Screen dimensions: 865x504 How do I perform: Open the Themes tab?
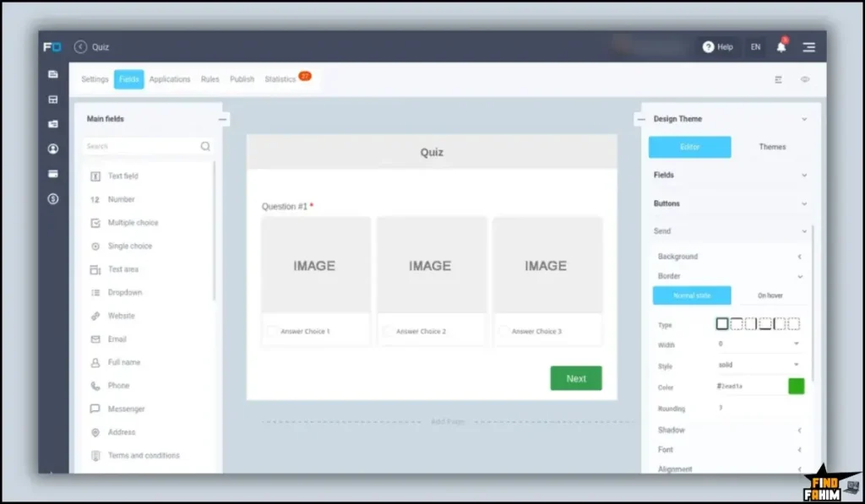772,147
